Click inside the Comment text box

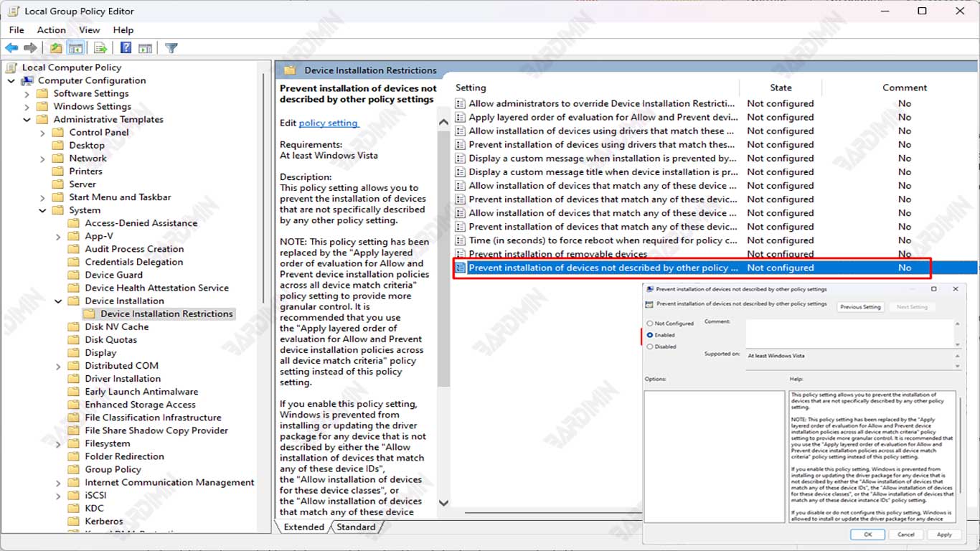pos(851,334)
